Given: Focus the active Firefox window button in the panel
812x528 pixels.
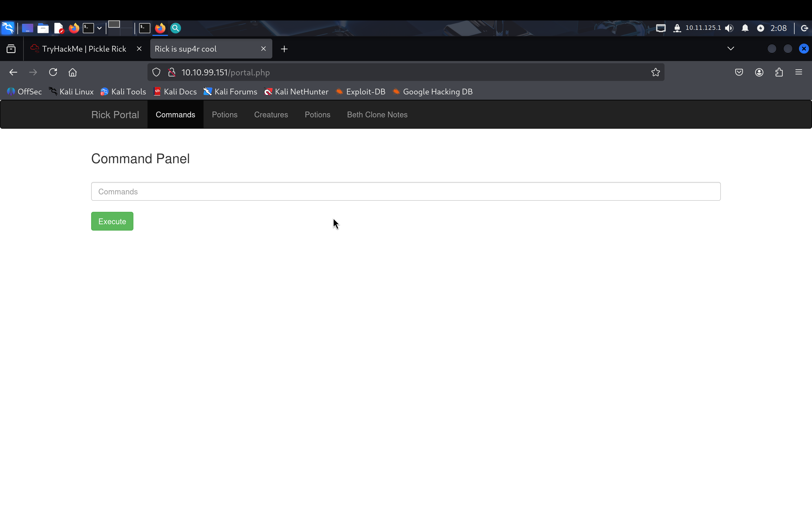Looking at the screenshot, I should (x=160, y=28).
